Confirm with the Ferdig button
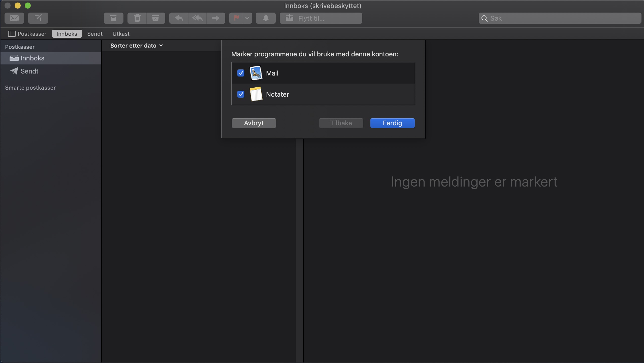This screenshot has width=644, height=363. 393,123
